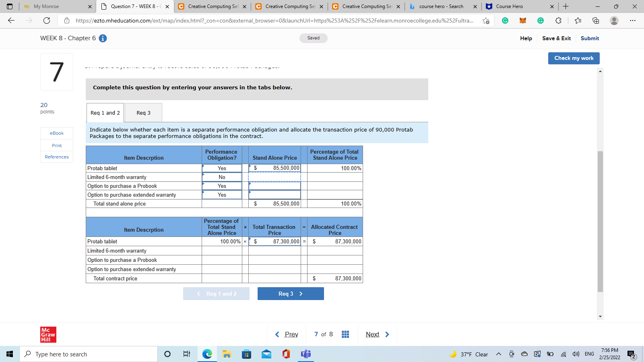Click Save & Exit
Viewport: 644px width, 362px height.
click(556, 38)
